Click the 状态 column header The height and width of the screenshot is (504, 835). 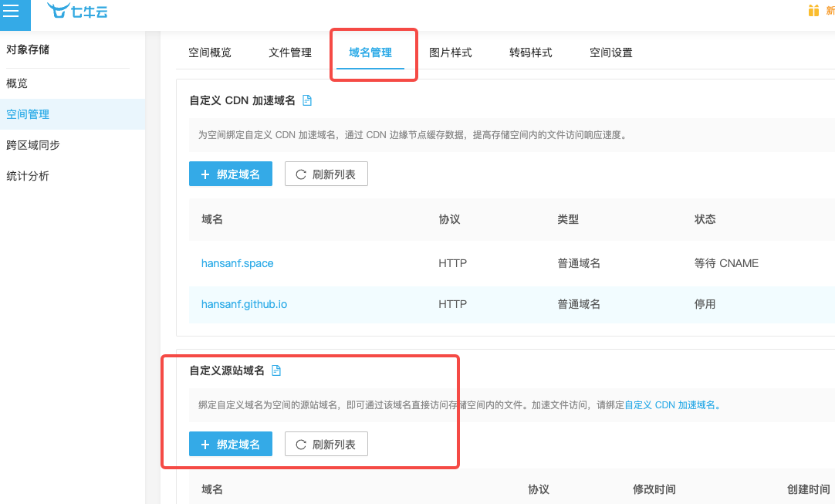click(x=705, y=219)
